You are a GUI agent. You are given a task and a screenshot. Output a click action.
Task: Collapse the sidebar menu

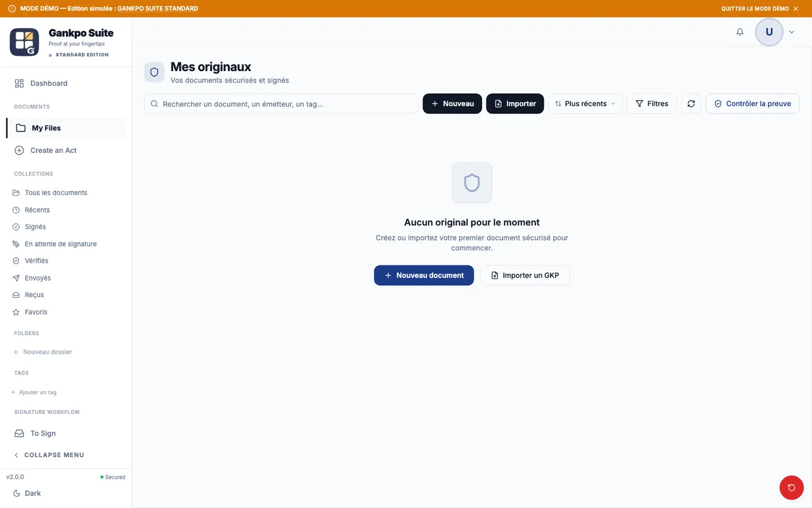[49, 455]
